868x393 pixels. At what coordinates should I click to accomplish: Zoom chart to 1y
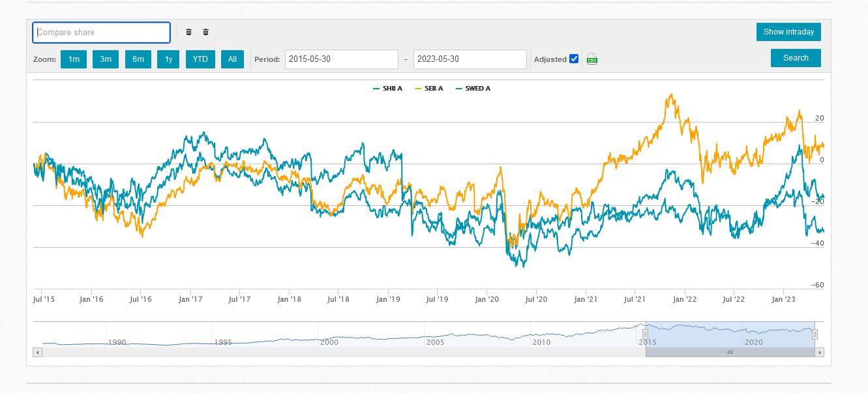click(x=168, y=59)
